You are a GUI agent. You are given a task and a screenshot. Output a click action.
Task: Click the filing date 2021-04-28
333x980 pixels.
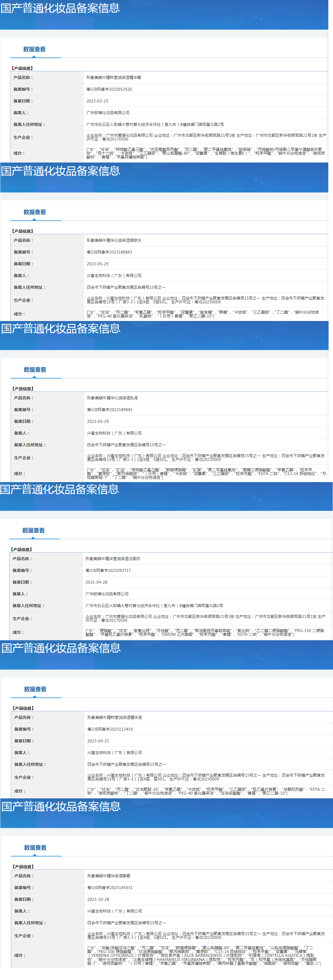click(96, 582)
